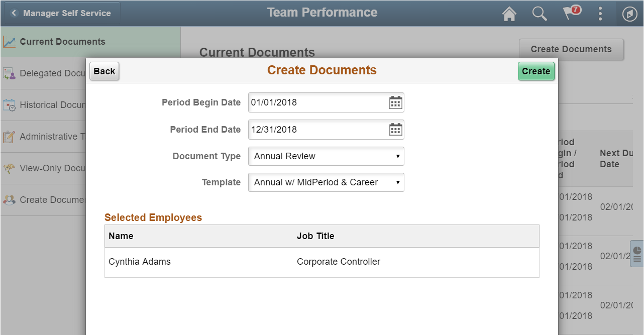
Task: Expand the Document Type dropdown
Action: click(x=326, y=156)
